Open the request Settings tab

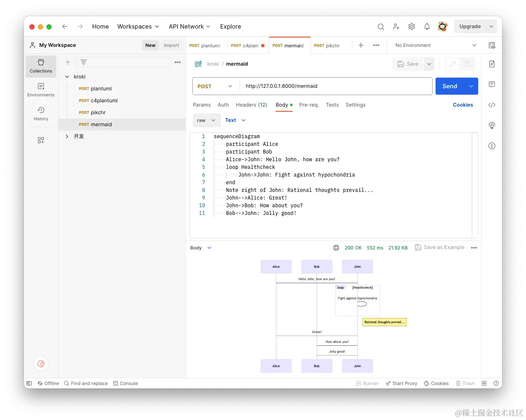click(x=356, y=105)
